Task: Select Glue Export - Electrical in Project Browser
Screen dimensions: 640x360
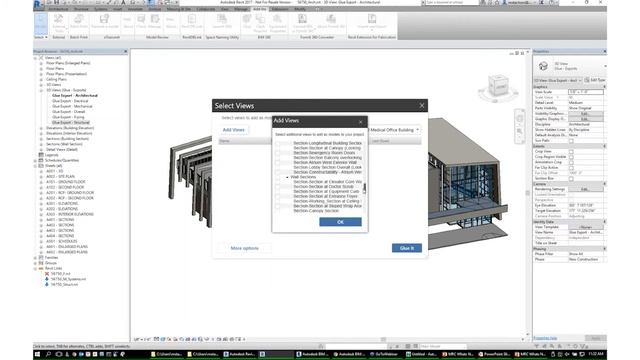Action: (x=70, y=101)
